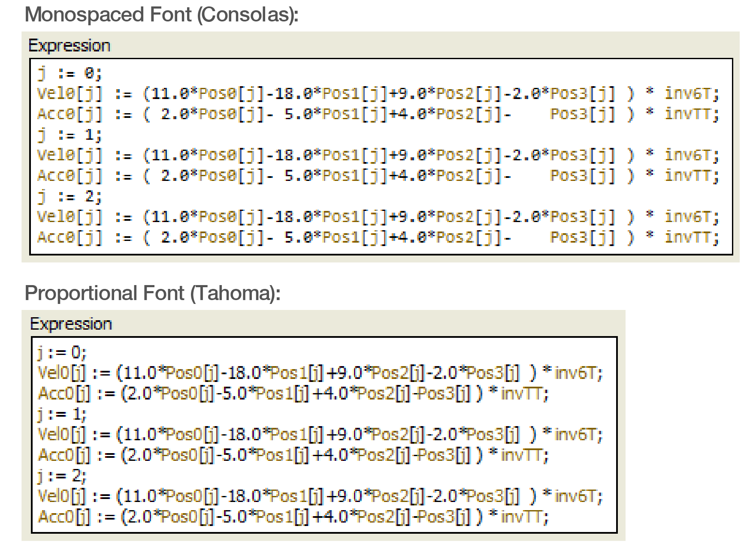756x547 pixels.
Task: Click second Vel0[j] line in Consolas expression box
Action: [378, 156]
